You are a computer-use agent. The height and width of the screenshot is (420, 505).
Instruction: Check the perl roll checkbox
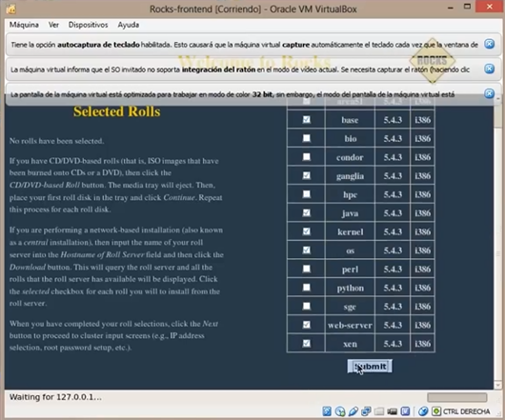306,270
